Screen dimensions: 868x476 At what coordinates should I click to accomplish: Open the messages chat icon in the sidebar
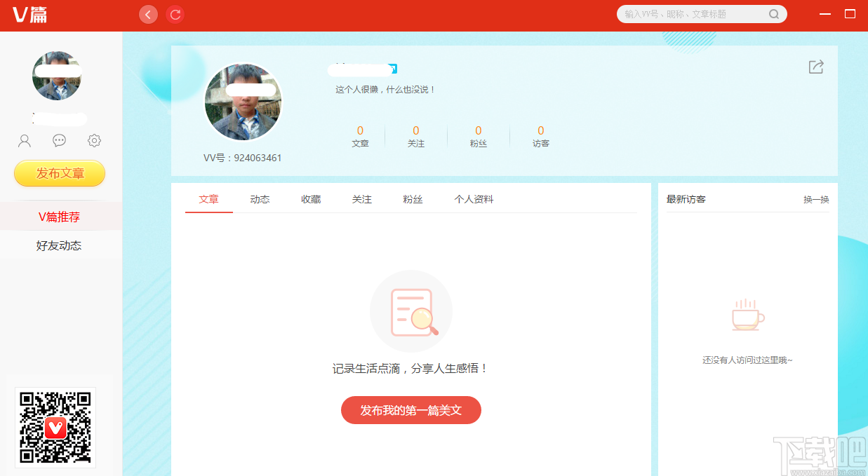pyautogui.click(x=59, y=140)
